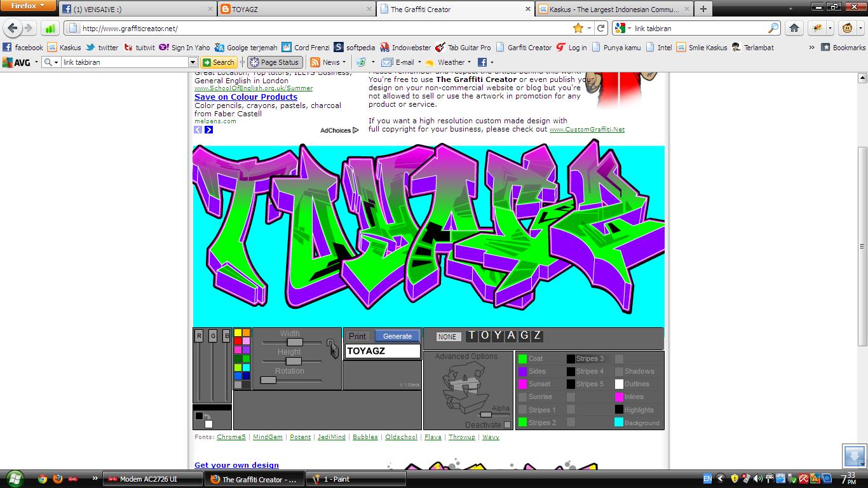The height and width of the screenshot is (488, 868).
Task: Expand the AVG Weather dropdown
Action: pos(469,62)
